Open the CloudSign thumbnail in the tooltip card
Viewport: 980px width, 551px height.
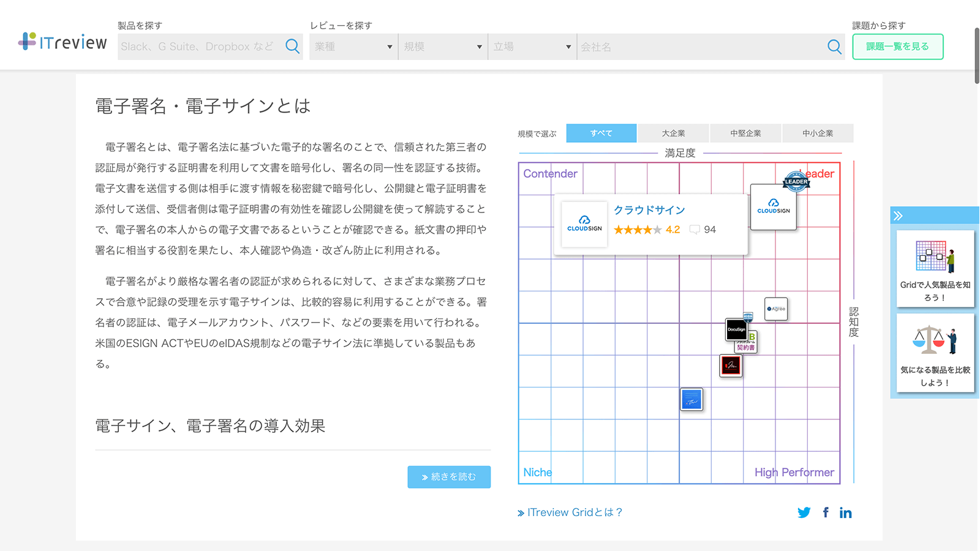click(584, 223)
